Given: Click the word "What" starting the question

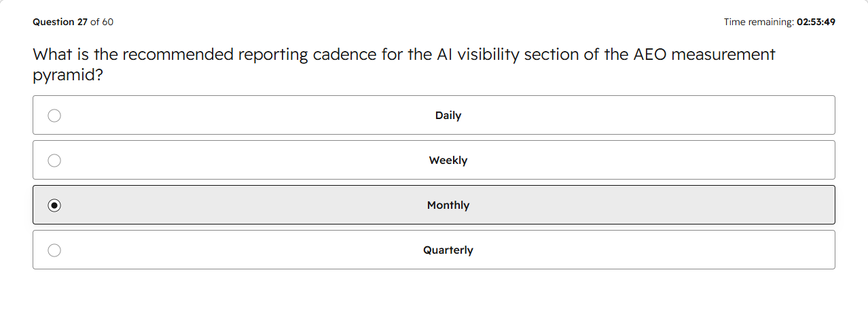Looking at the screenshot, I should pos(52,54).
